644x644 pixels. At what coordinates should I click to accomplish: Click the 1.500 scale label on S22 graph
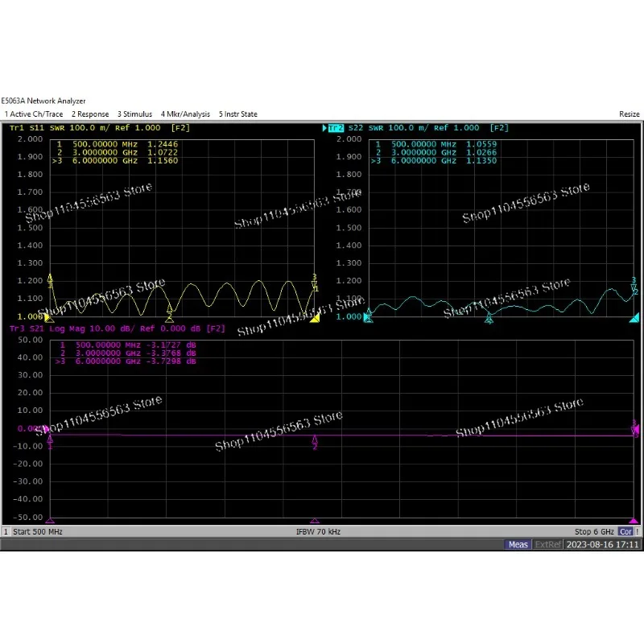pyautogui.click(x=349, y=228)
